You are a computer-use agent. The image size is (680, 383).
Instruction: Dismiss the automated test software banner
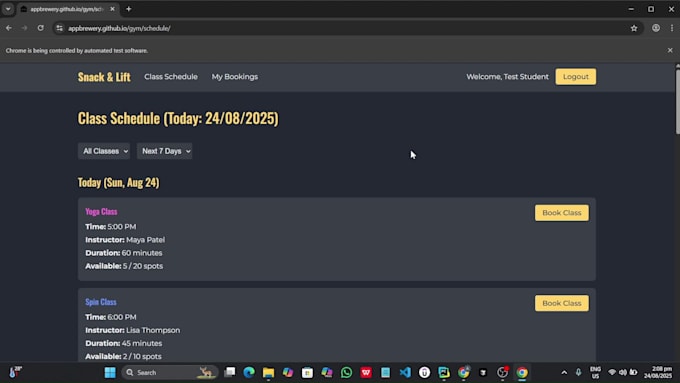(x=670, y=50)
